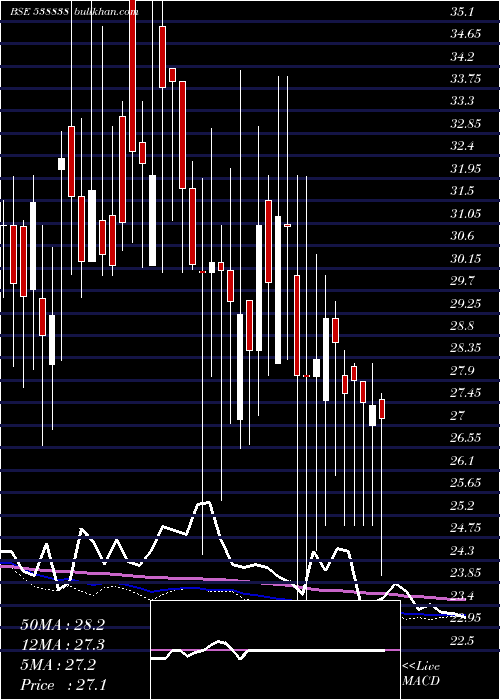500x700 pixels.
Task: Choose the 24.3 price level label
Action: pos(462,551)
